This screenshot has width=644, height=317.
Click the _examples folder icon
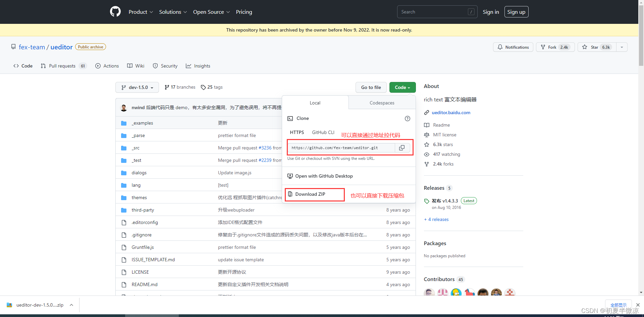coord(124,123)
